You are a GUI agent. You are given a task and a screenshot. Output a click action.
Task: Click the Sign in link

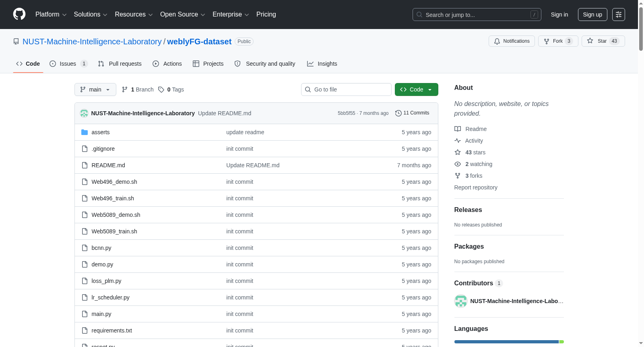coord(559,15)
